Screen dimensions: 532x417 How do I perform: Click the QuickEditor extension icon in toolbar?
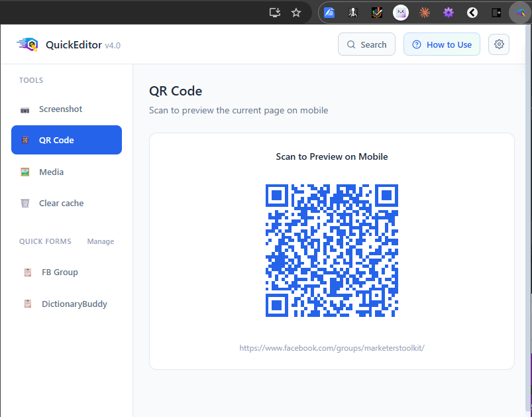coord(520,13)
